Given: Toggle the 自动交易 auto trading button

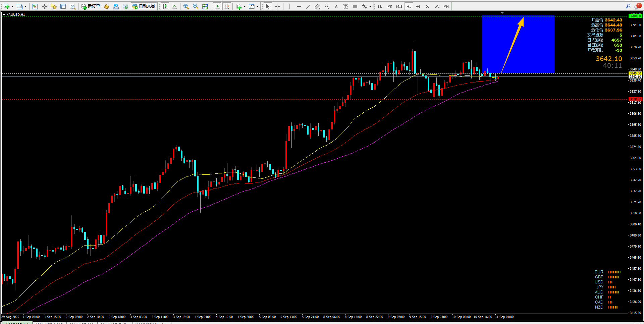Looking at the screenshot, I should click(x=144, y=6).
